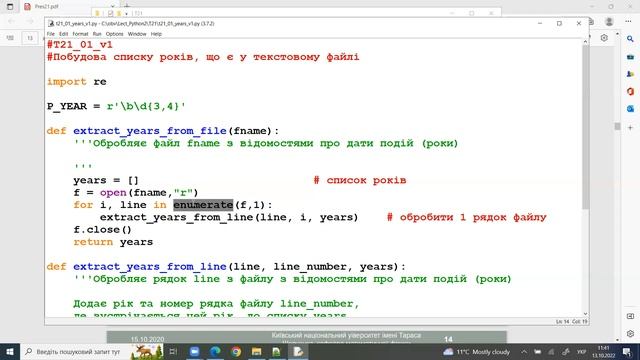Open Microsoft Edge from the taskbar
Viewport: 640px width, 360px height.
click(x=215, y=351)
